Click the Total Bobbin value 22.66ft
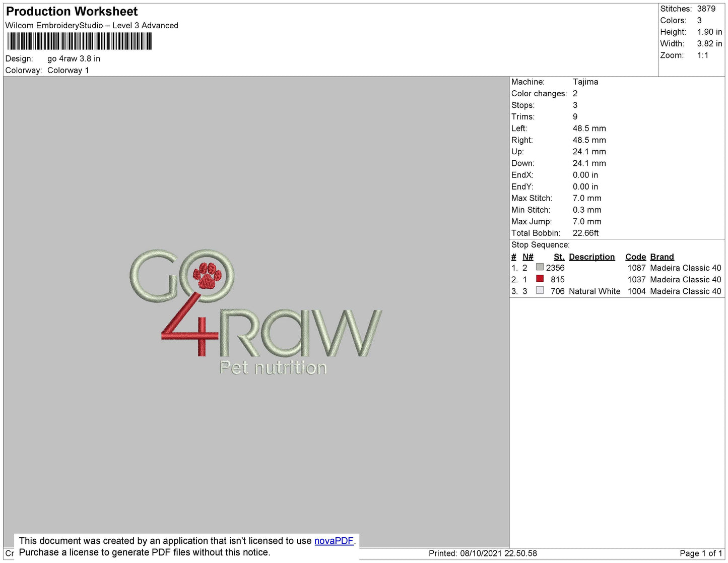The height and width of the screenshot is (563, 728). click(x=586, y=233)
